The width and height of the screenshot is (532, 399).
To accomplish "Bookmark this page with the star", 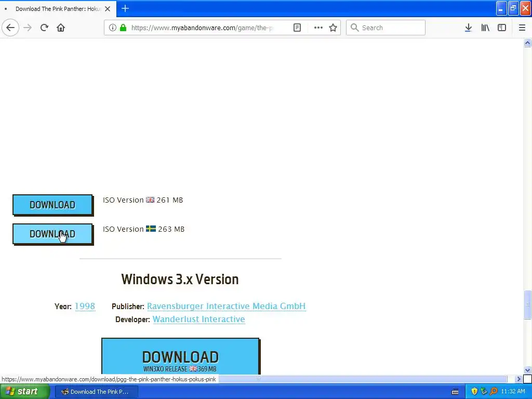I will (333, 28).
